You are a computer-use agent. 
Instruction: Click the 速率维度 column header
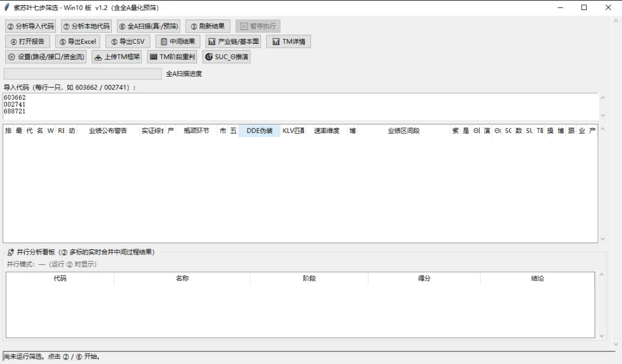[327, 131]
